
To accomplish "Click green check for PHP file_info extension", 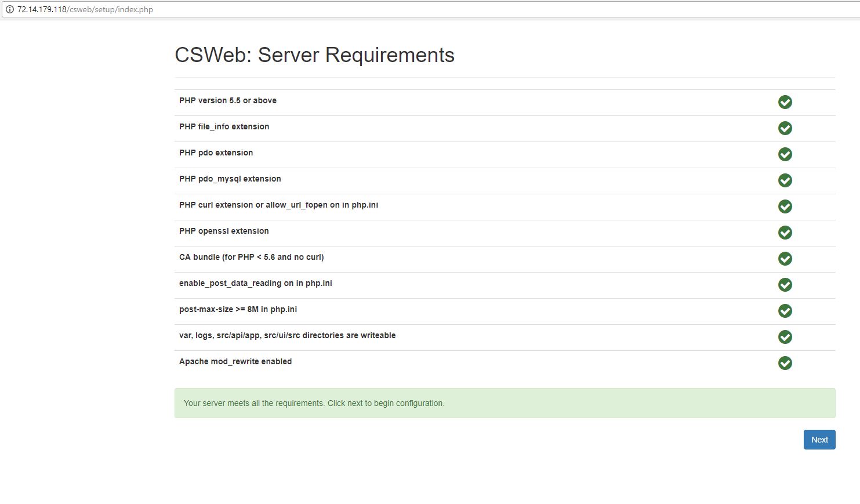I will 785,128.
